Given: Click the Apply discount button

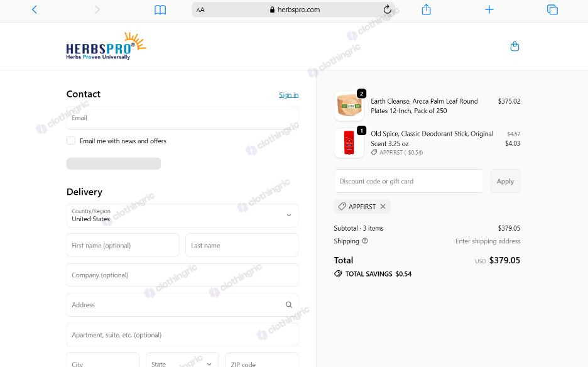Looking at the screenshot, I should click(x=505, y=181).
